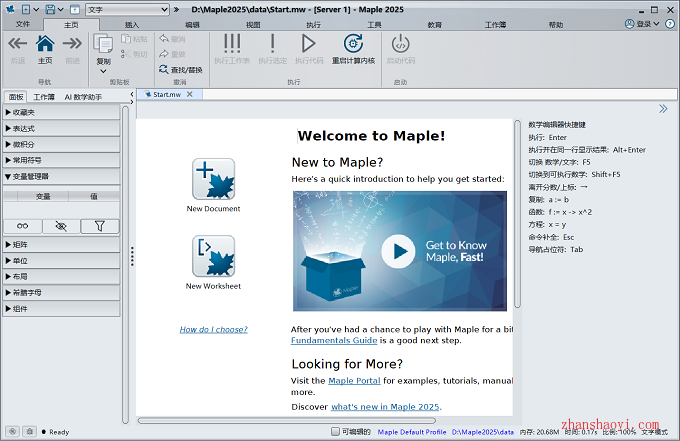The image size is (680, 441).
Task: Switch to the AI 数学助手 panel tab
Action: click(x=83, y=97)
